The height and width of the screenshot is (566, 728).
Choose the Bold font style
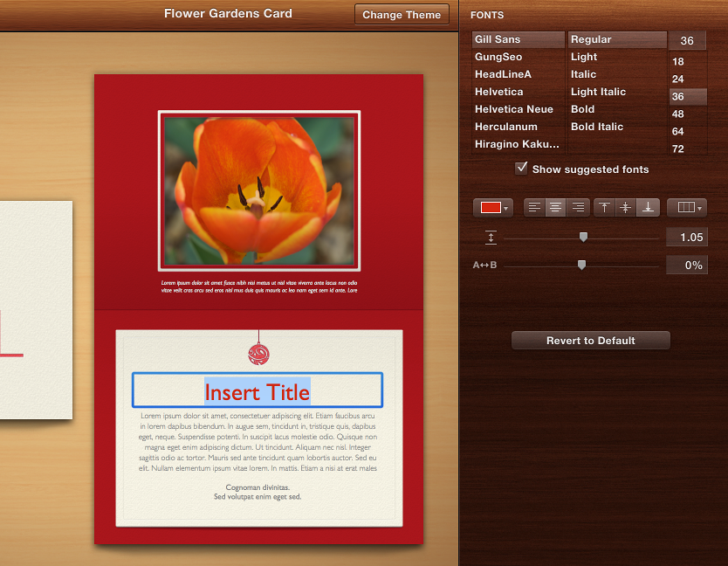pyautogui.click(x=583, y=109)
